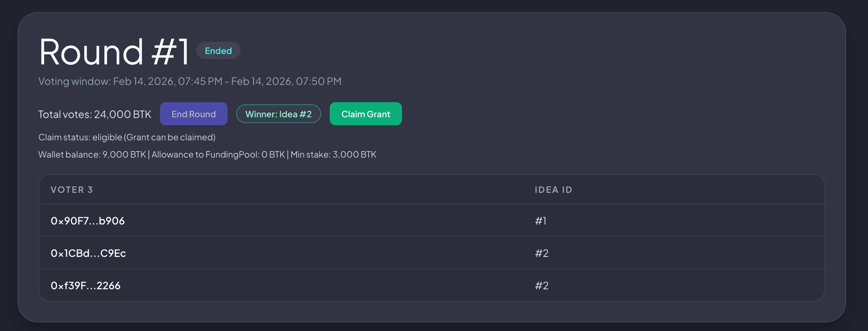Click the voting window date range
The height and width of the screenshot is (331, 868).
(189, 81)
